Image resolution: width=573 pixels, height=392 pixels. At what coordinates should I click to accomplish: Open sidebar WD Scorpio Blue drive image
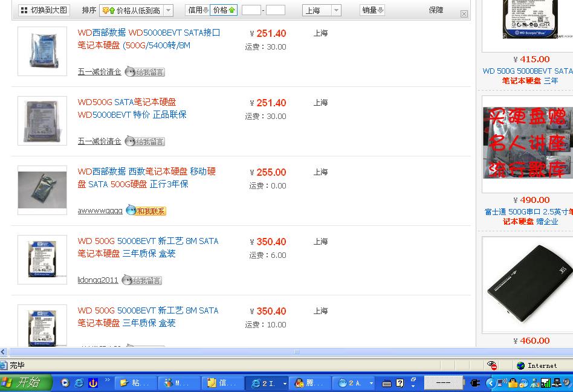click(x=531, y=19)
